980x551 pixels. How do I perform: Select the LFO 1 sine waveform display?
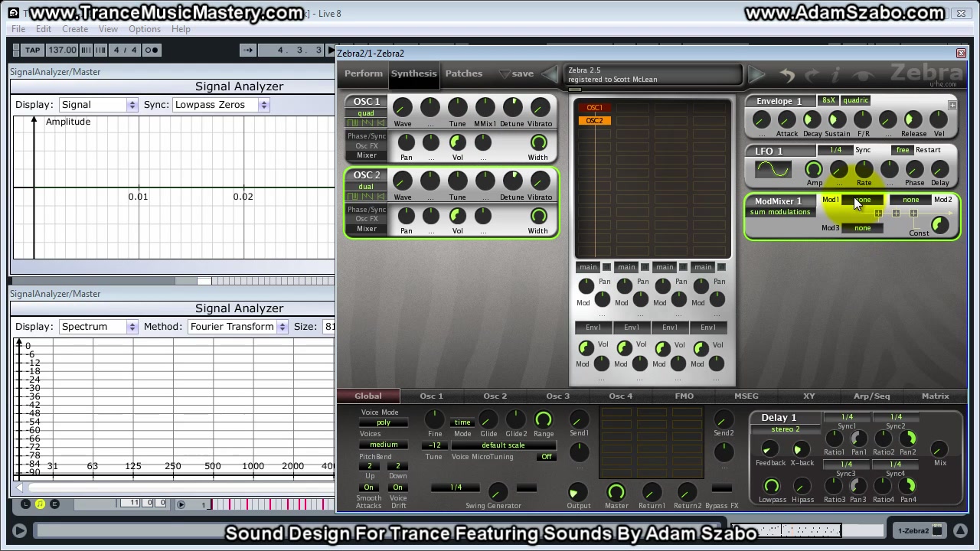[x=773, y=170]
